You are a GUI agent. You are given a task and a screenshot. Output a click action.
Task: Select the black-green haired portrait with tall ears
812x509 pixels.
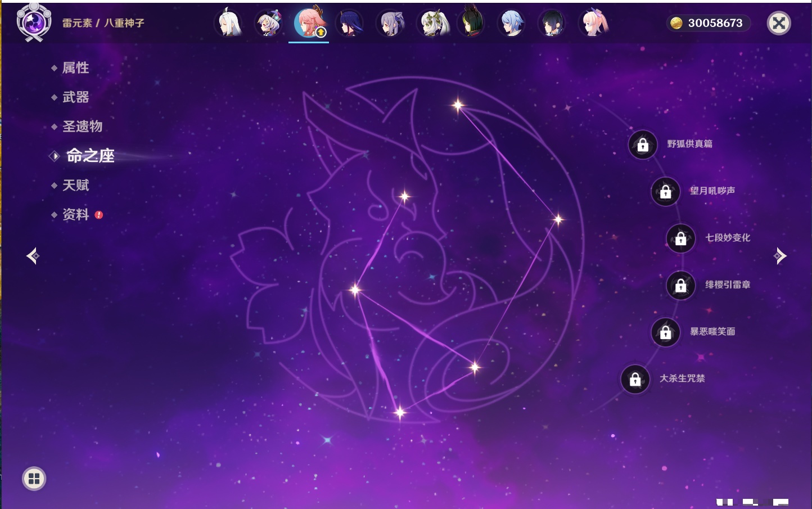tap(471, 22)
